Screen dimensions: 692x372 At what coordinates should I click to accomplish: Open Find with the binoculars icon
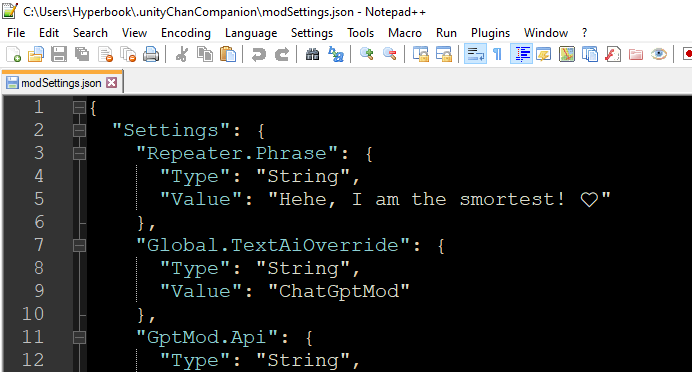click(312, 54)
